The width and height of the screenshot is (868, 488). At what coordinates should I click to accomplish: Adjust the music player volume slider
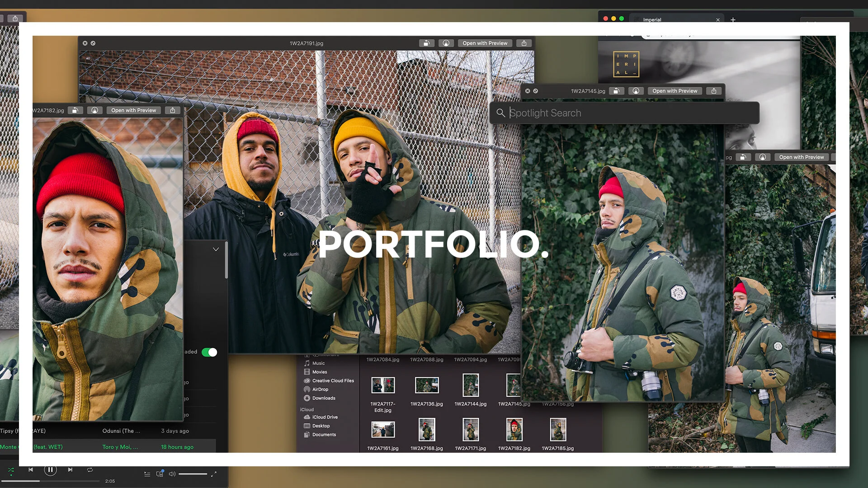[193, 474]
